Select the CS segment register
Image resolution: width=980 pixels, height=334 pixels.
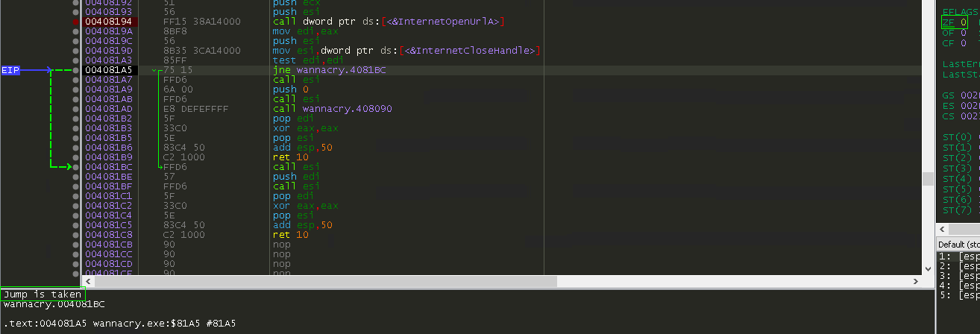tap(961, 115)
